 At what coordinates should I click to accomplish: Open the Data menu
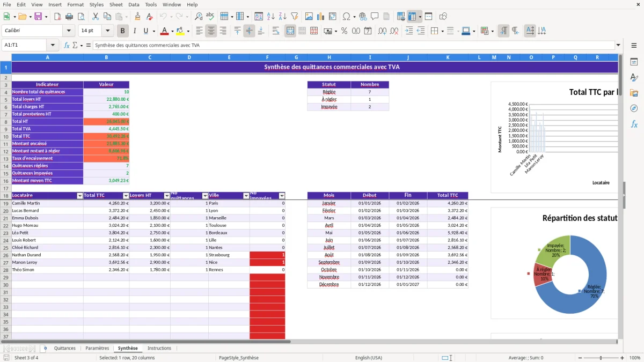(x=134, y=4)
